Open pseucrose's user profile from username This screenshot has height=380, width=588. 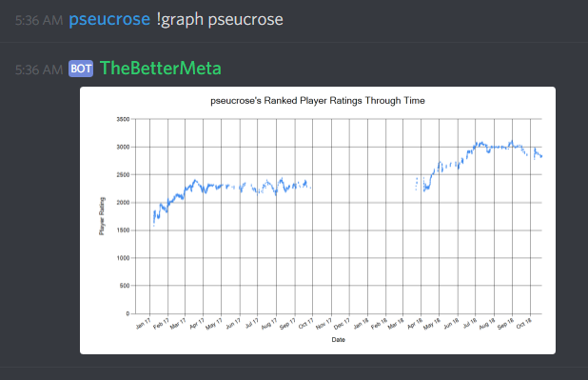coord(109,19)
